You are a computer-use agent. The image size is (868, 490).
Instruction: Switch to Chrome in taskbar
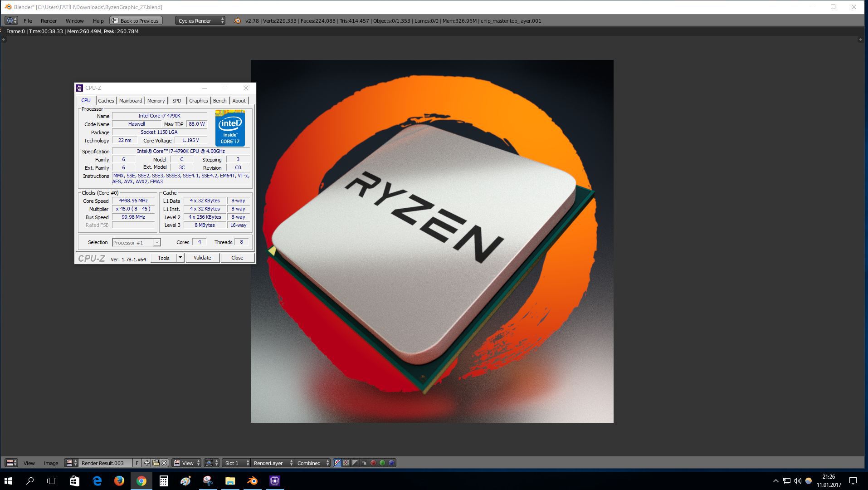pos(141,481)
